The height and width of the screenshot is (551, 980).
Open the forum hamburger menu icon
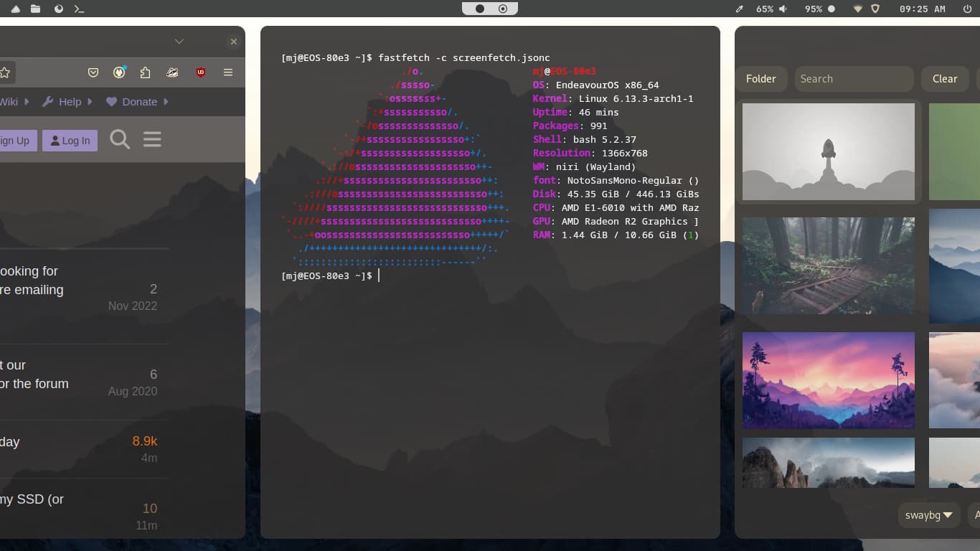point(152,139)
